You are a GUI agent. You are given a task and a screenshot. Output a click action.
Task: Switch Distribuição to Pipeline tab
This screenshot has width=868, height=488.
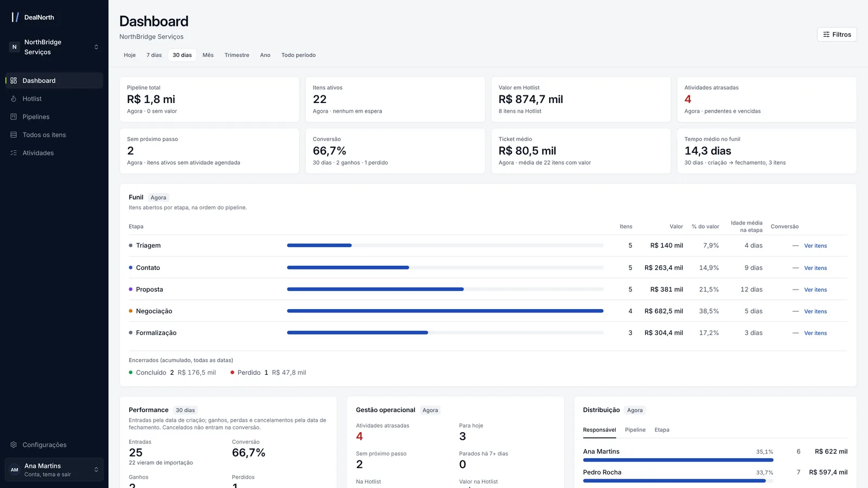[x=635, y=430]
